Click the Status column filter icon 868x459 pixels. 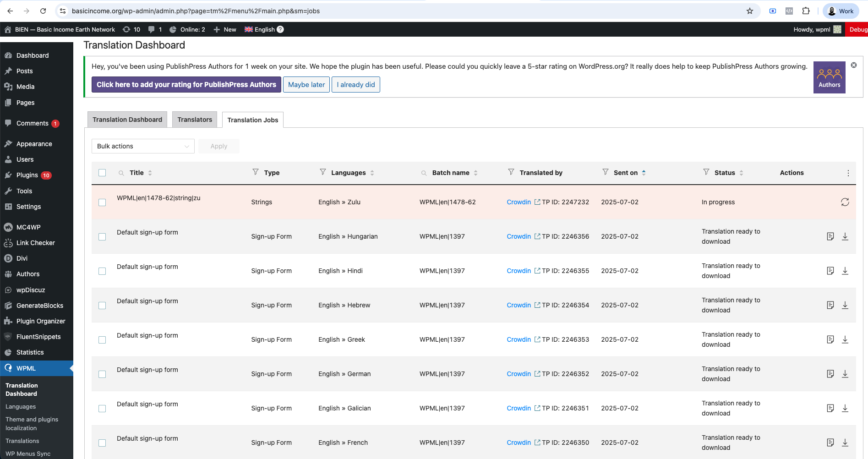click(706, 172)
